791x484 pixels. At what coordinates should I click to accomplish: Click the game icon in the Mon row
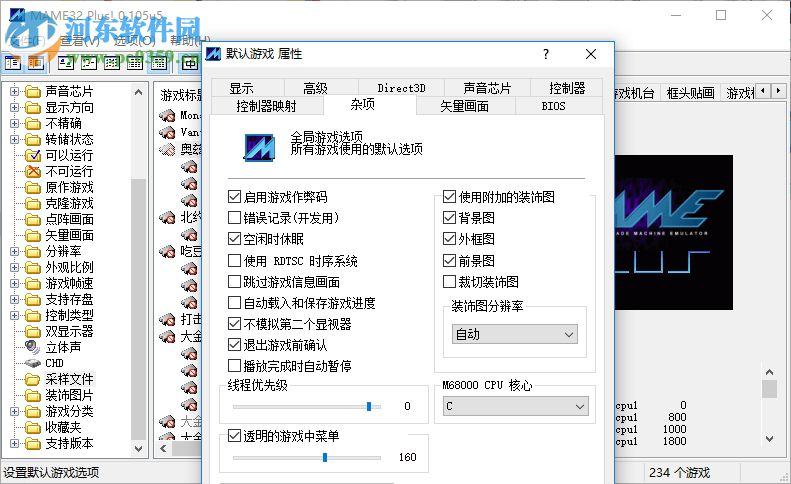167,116
